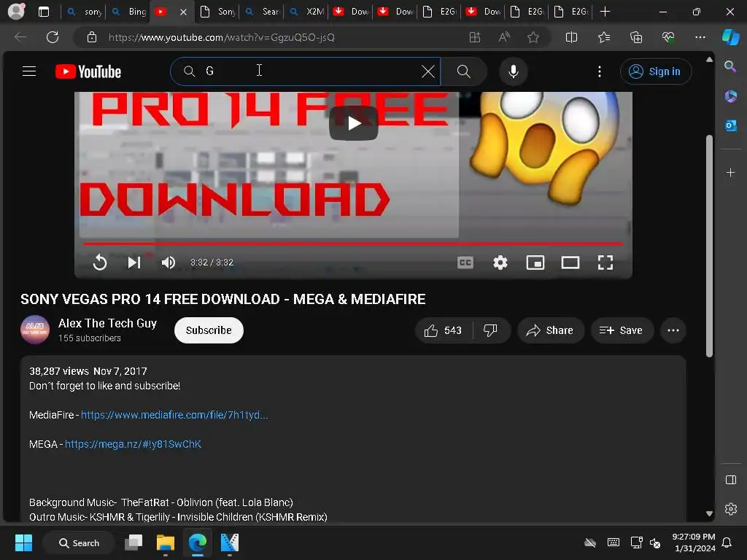The height and width of the screenshot is (560, 747).
Task: Open the sidebar Search tool
Action: pyautogui.click(x=730, y=66)
